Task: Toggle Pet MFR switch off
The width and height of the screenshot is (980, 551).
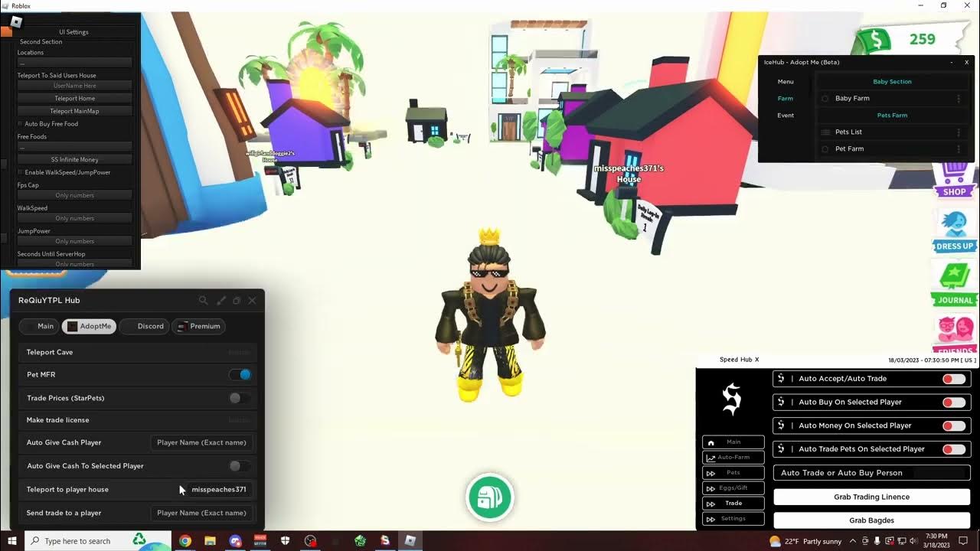Action: (x=240, y=375)
